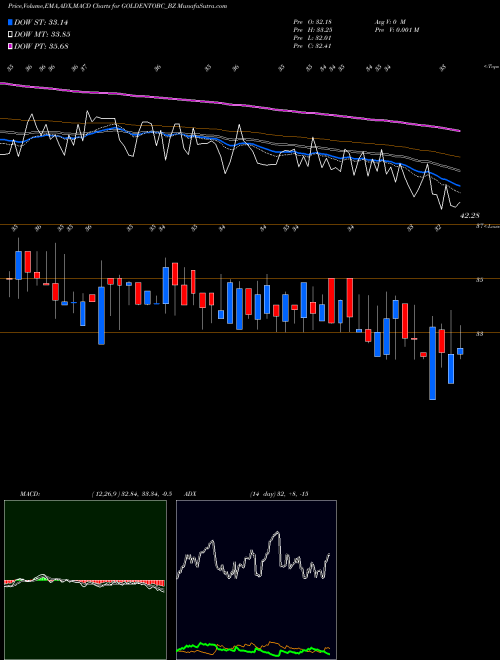Click the ADX (14 day) header label
The height and width of the screenshot is (660, 500).
click(x=247, y=494)
